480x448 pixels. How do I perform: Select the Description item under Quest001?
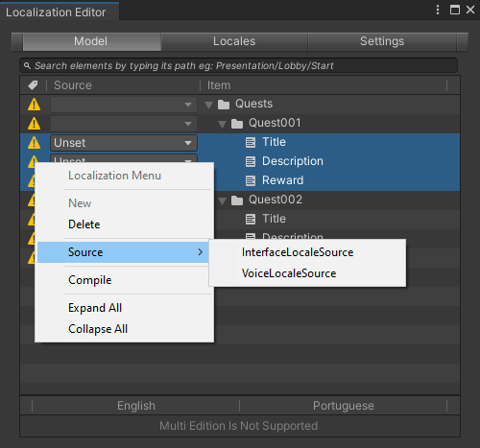[293, 161]
